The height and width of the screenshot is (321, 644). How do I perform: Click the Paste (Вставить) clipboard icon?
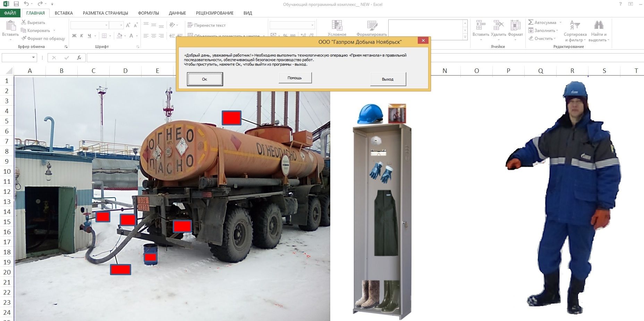11,26
